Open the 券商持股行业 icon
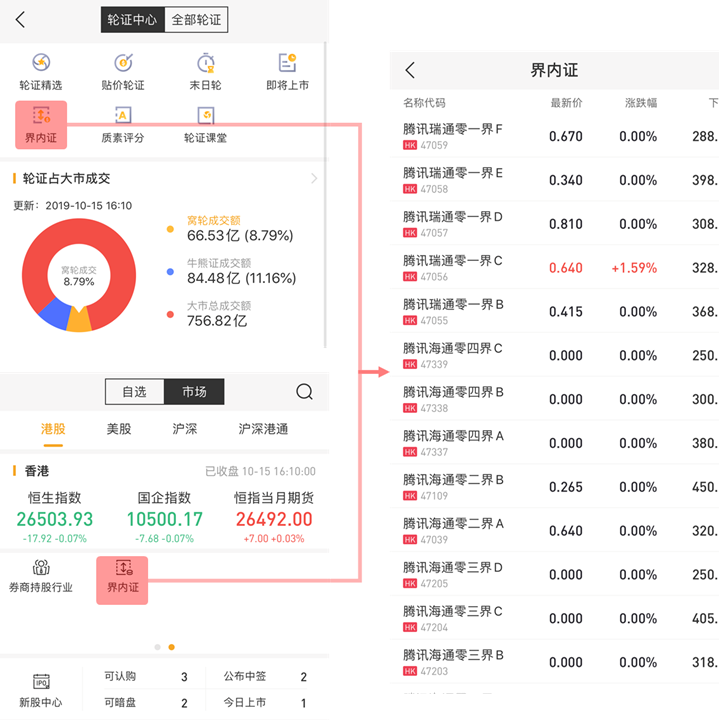Image resolution: width=719 pixels, height=720 pixels. click(41, 576)
